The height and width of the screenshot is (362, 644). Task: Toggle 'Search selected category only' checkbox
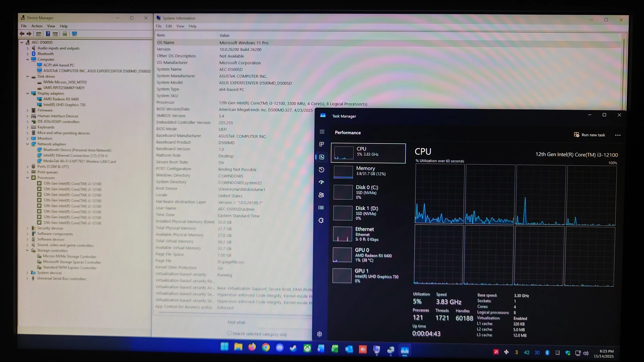click(230, 333)
